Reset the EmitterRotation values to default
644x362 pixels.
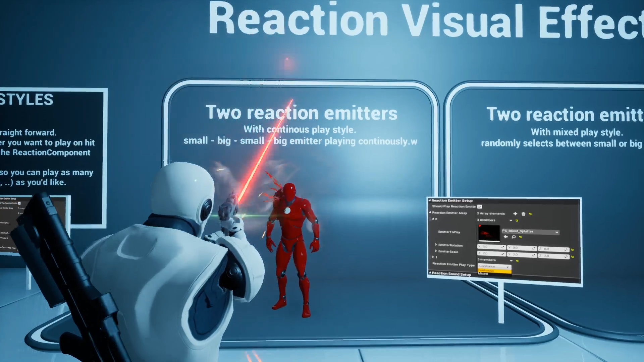(572, 250)
